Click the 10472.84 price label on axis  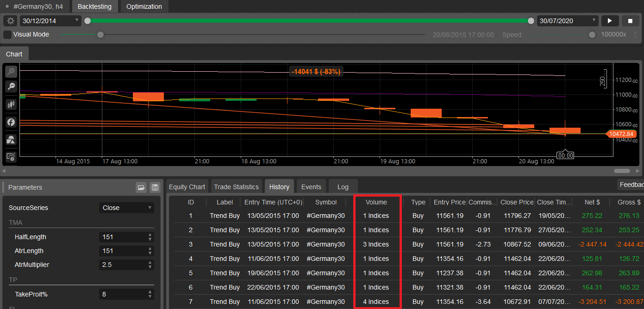[x=621, y=134]
